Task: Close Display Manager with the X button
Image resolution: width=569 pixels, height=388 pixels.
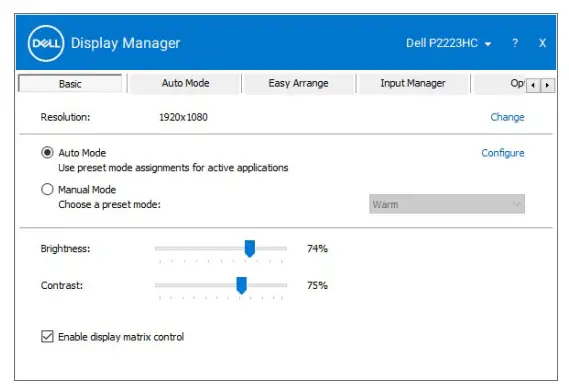Action: tap(542, 43)
